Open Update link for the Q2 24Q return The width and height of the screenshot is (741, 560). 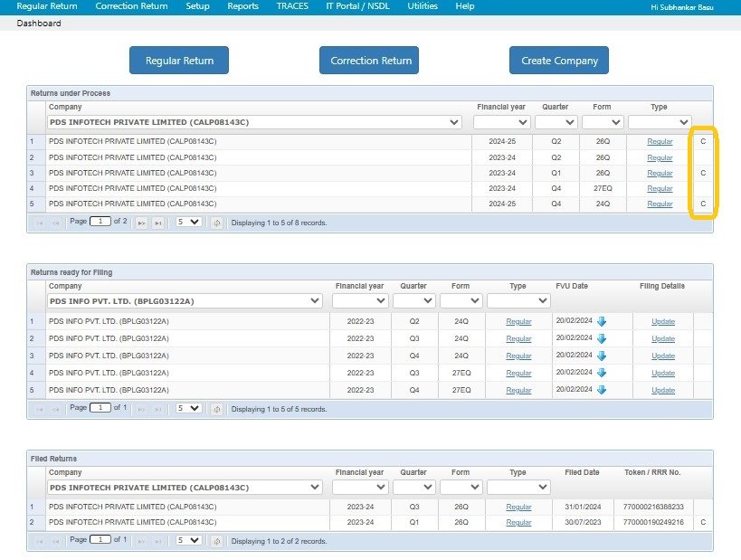663,321
